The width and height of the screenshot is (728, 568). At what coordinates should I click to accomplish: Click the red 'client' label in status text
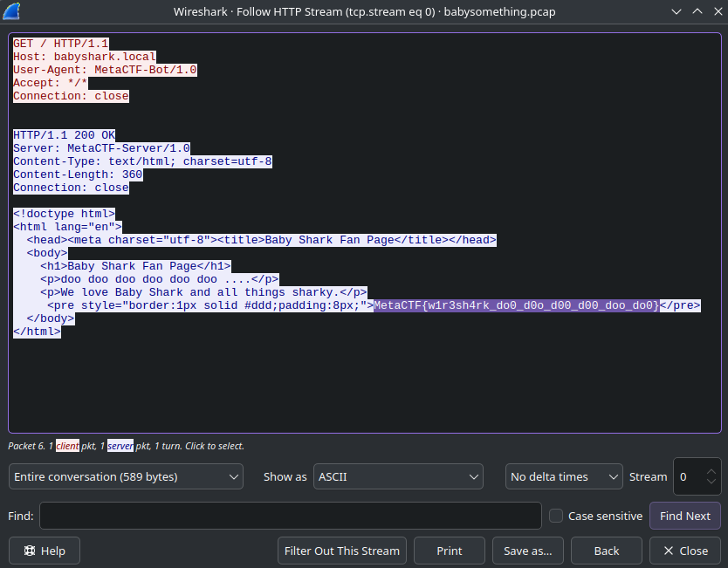coord(67,446)
